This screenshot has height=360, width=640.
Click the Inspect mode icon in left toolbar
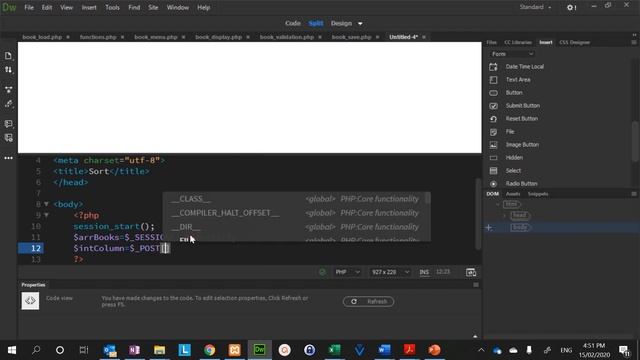point(8,104)
